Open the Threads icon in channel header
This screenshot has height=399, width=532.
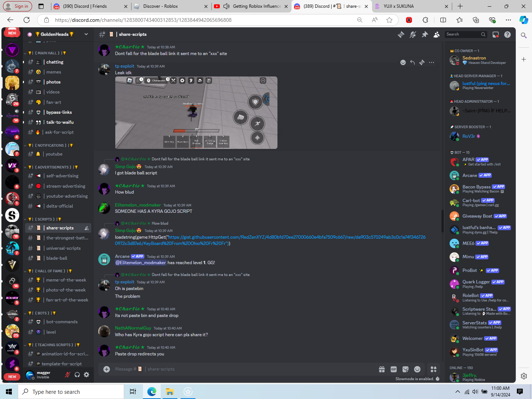(x=401, y=34)
